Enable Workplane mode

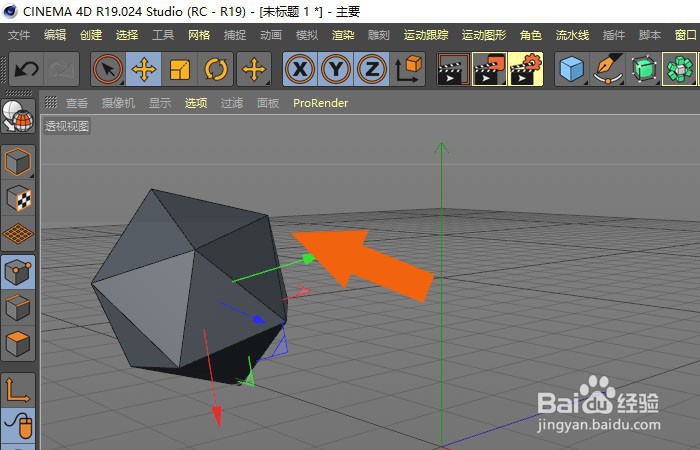(x=18, y=233)
